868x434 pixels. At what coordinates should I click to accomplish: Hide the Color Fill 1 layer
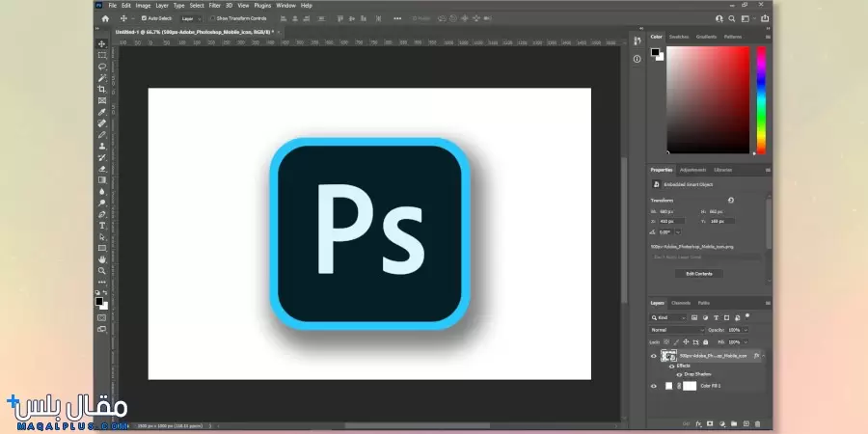[654, 386]
